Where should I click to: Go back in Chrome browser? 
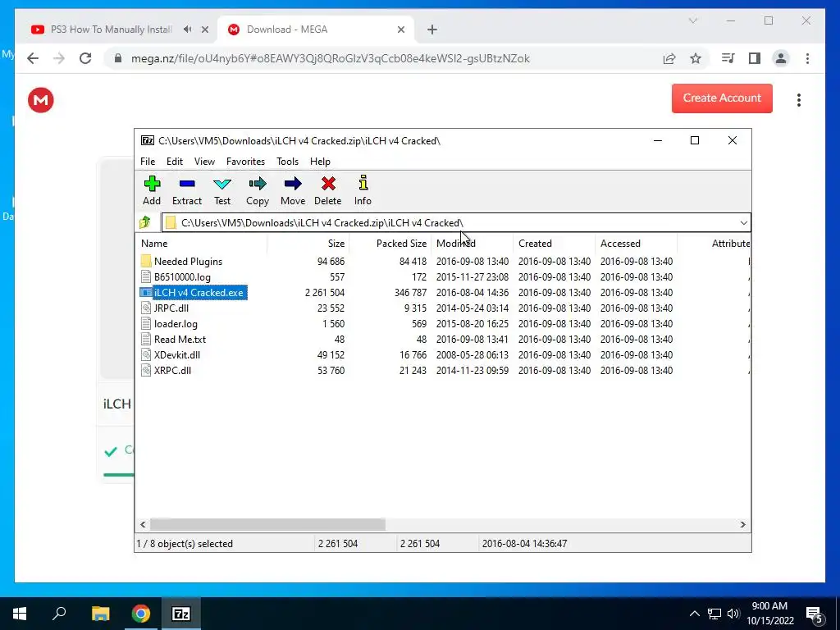[x=33, y=58]
